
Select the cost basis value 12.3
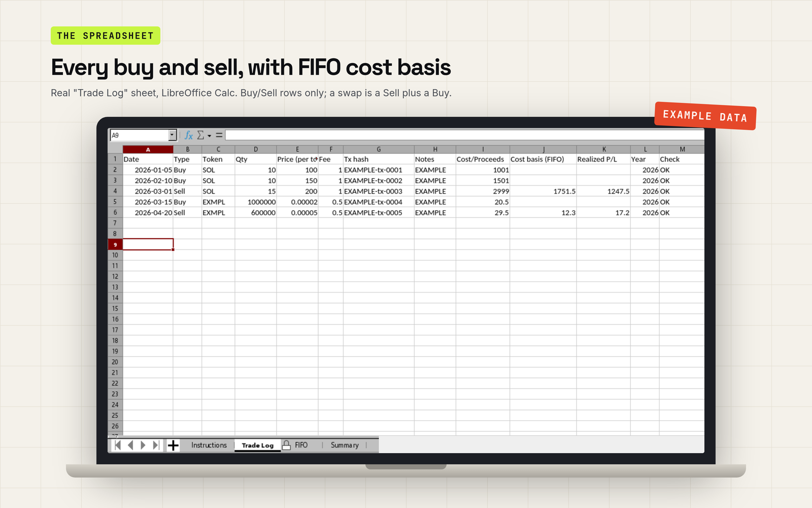click(543, 213)
